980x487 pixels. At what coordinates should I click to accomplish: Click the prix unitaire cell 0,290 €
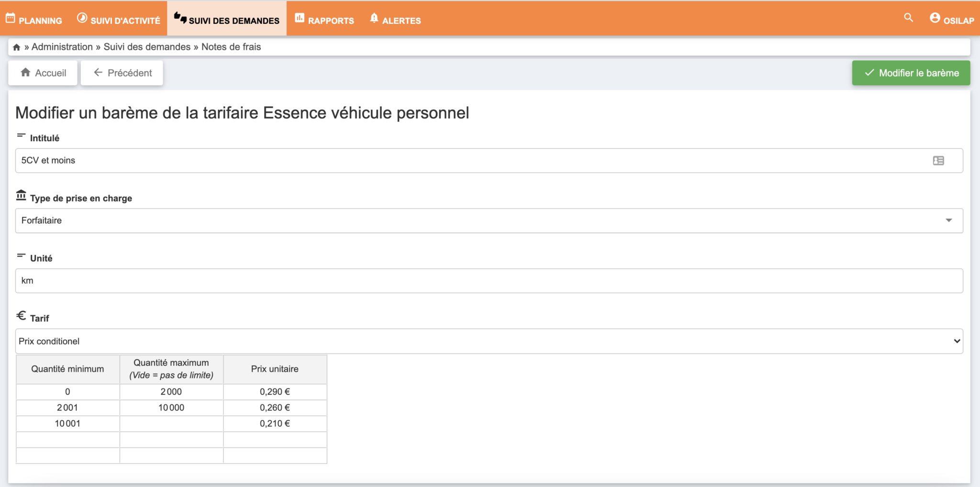(275, 392)
